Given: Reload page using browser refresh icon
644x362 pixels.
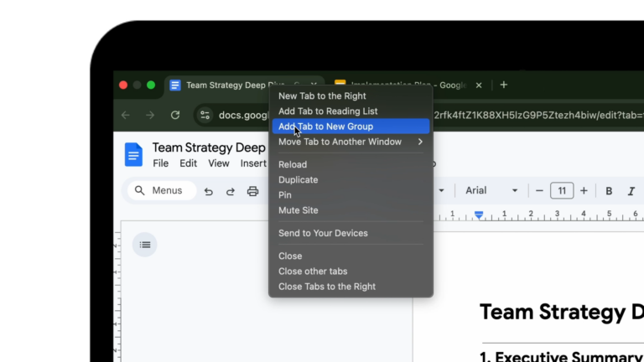Looking at the screenshot, I should pyautogui.click(x=175, y=115).
